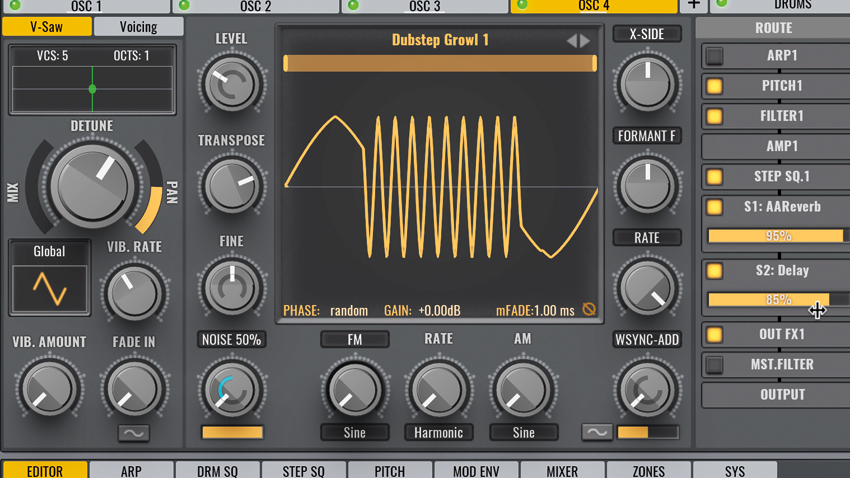Image resolution: width=850 pixels, height=478 pixels.
Task: Open the Global vibrato mode selector
Action: (49, 251)
